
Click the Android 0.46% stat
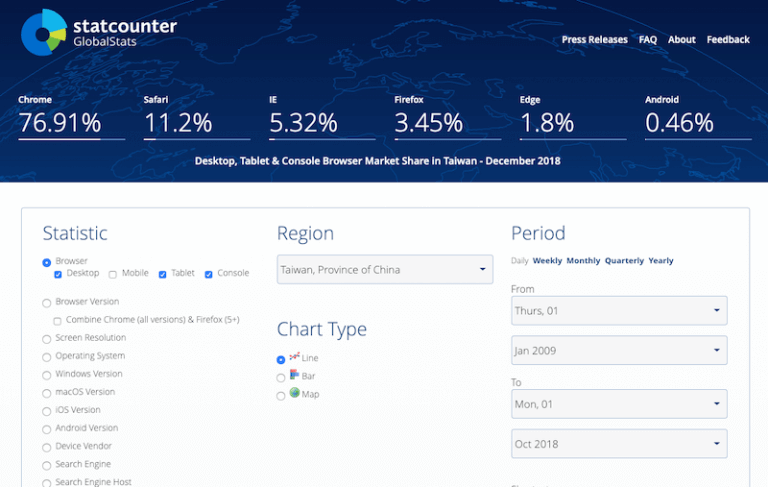(x=698, y=117)
